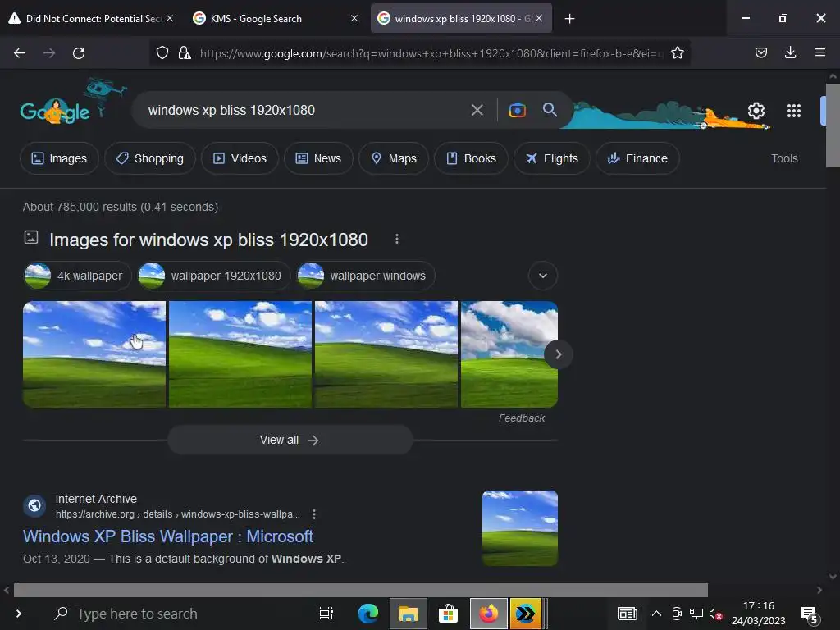Open Images for windows xp bliss heading
Screen dimensions: 840x630
point(209,240)
